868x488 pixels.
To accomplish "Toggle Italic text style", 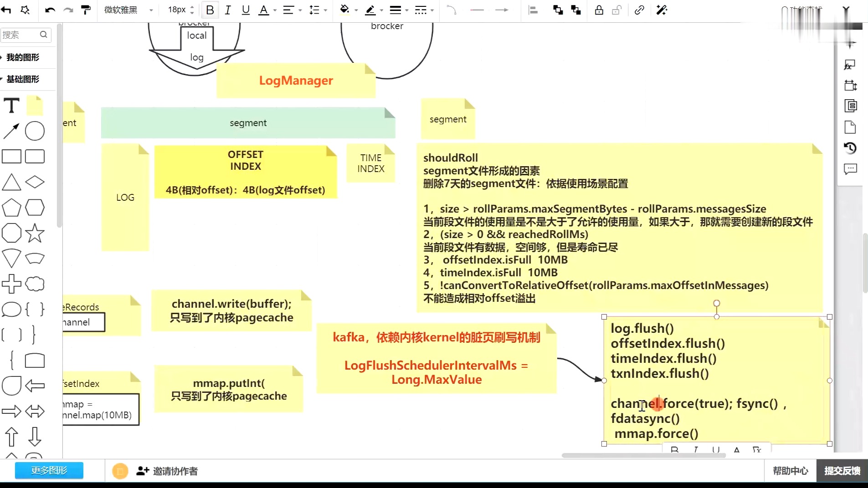I will (x=228, y=10).
